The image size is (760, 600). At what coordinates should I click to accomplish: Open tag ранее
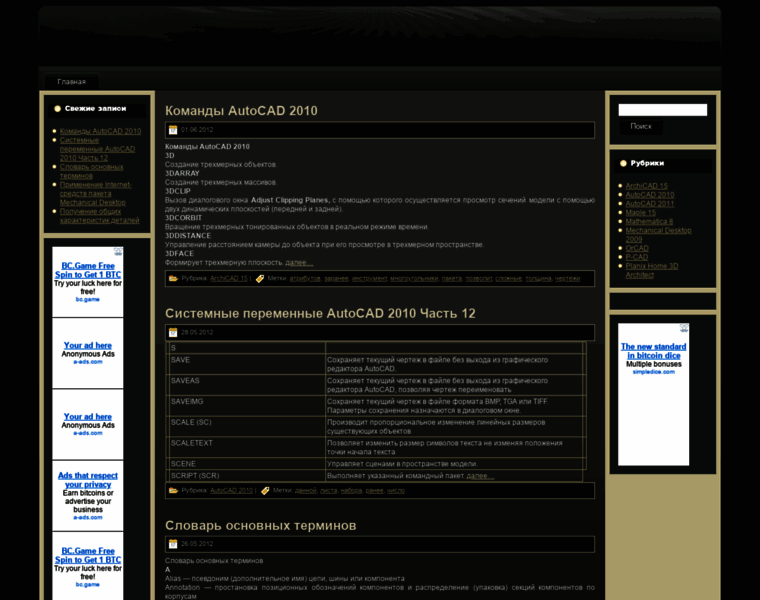pos(375,490)
